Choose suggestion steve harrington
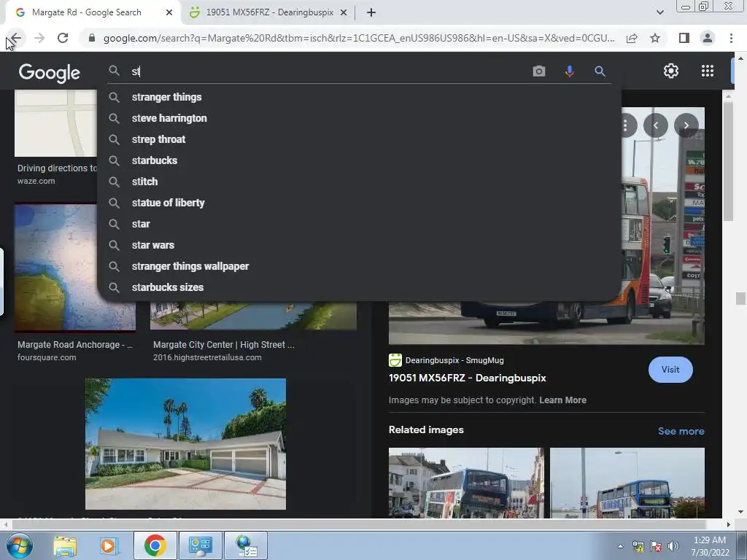Screen dimensions: 747x560 click(x=360, y=118)
